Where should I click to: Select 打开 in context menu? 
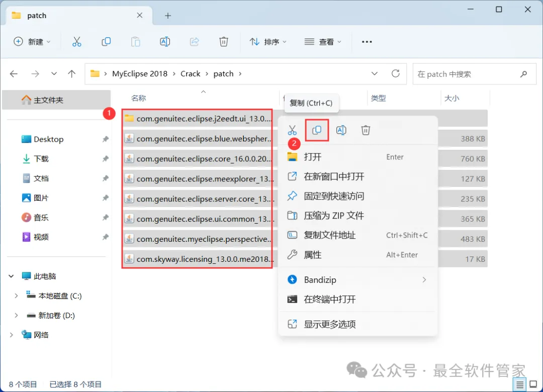(x=358, y=157)
